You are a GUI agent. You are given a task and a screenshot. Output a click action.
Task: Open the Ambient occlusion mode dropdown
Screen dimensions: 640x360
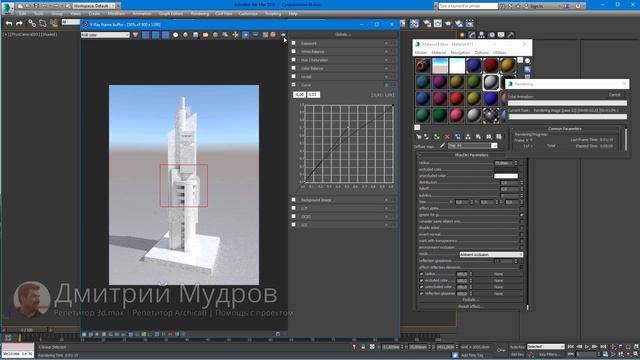[491, 254]
